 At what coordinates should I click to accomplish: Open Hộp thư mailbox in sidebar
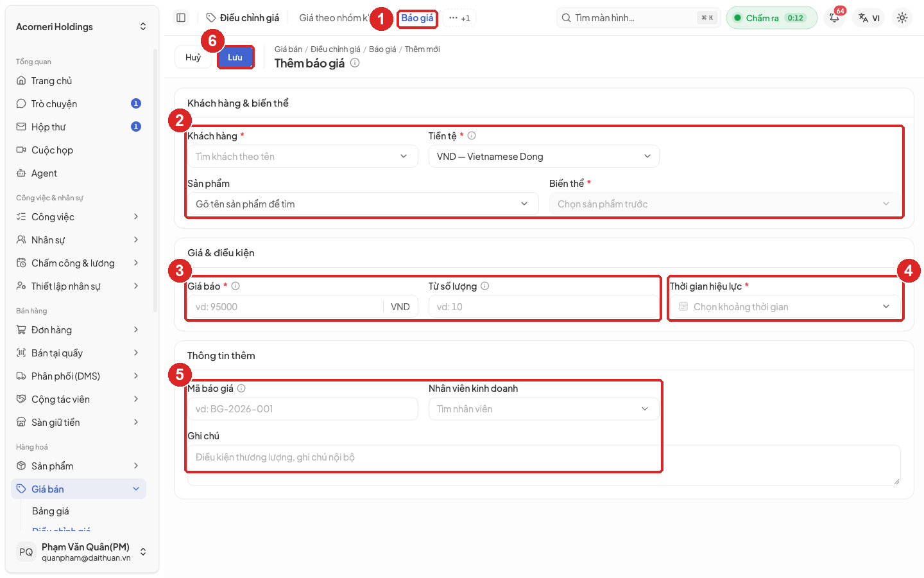78,127
